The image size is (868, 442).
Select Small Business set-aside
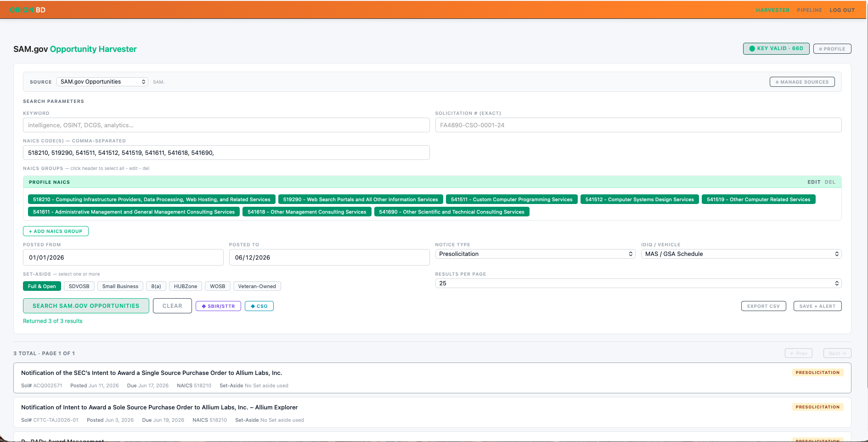120,286
